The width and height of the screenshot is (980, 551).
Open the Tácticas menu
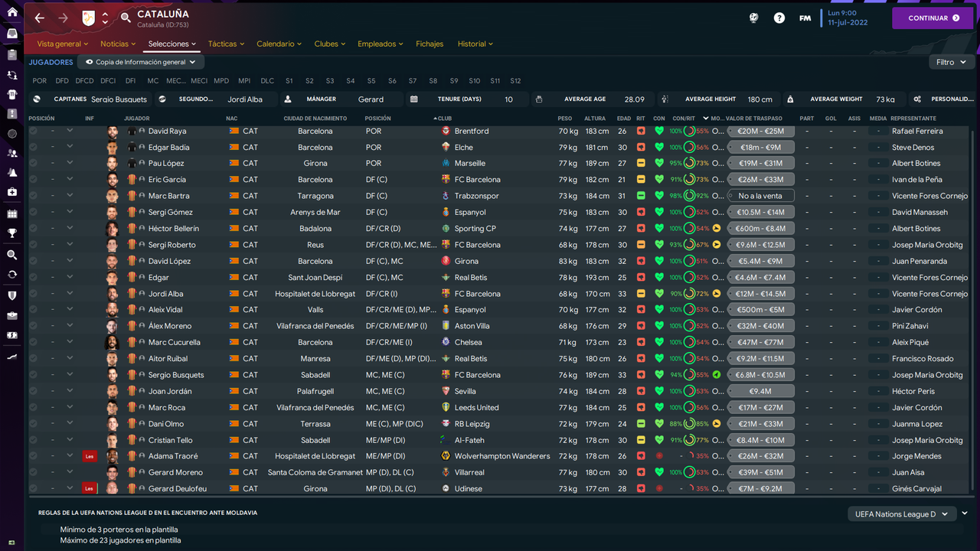tap(227, 44)
